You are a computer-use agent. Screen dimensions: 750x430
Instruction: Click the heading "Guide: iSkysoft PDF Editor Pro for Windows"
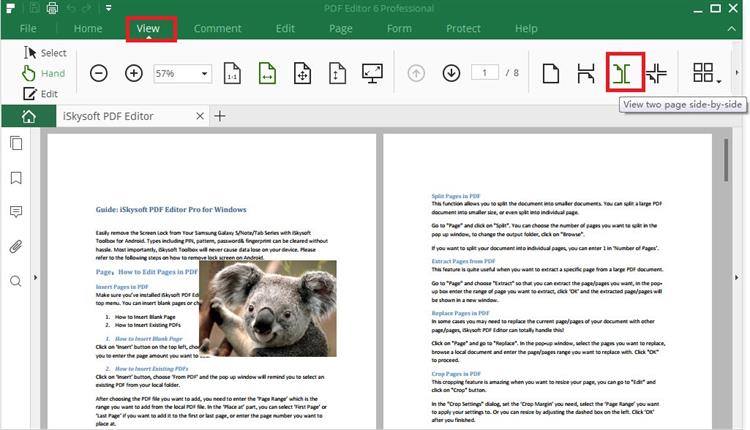(171, 209)
